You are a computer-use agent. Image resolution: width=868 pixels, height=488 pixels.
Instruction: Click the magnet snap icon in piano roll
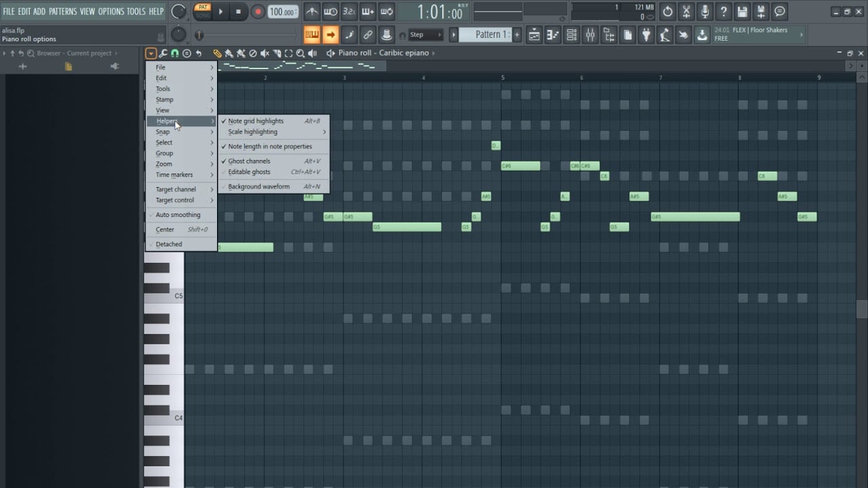(x=174, y=53)
